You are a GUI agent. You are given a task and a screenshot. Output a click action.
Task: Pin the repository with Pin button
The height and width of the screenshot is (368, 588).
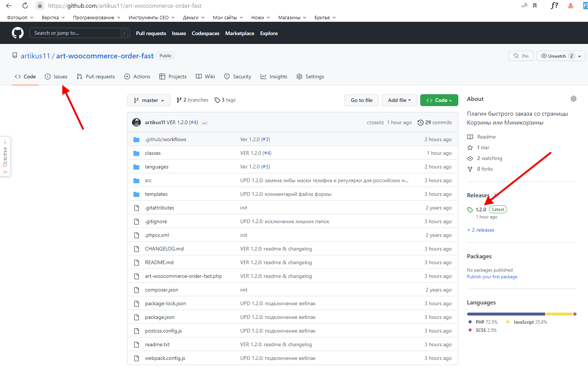(521, 56)
